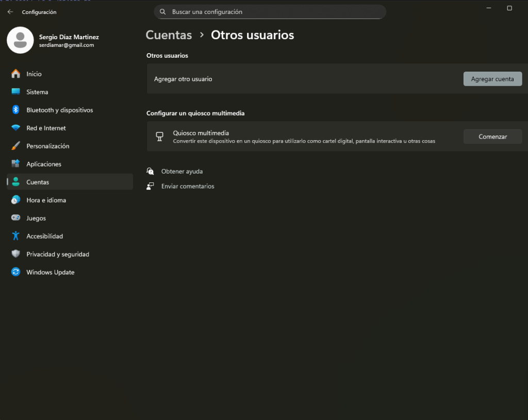Click the Sergio Díaz Martinez profile avatar
The height and width of the screenshot is (420, 528).
coord(21,41)
